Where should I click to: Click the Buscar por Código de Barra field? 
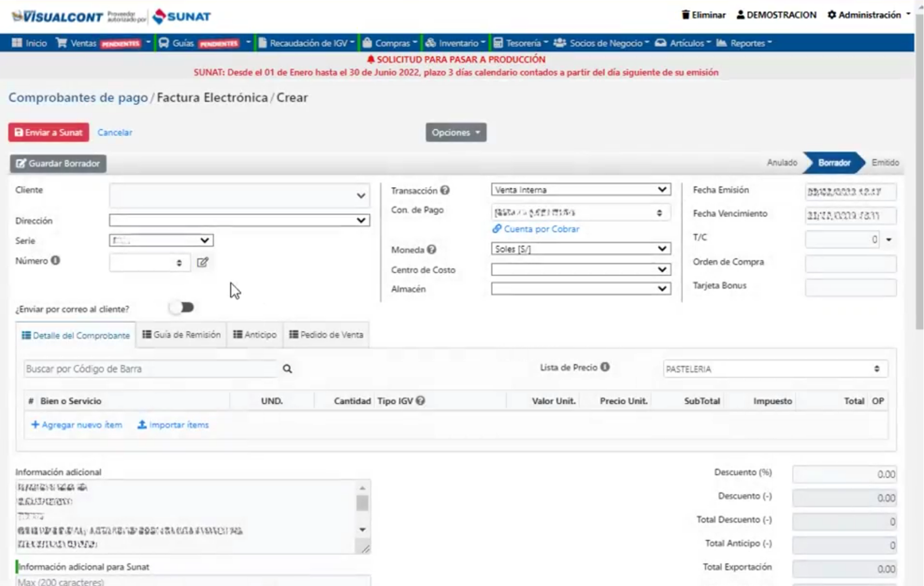(151, 369)
